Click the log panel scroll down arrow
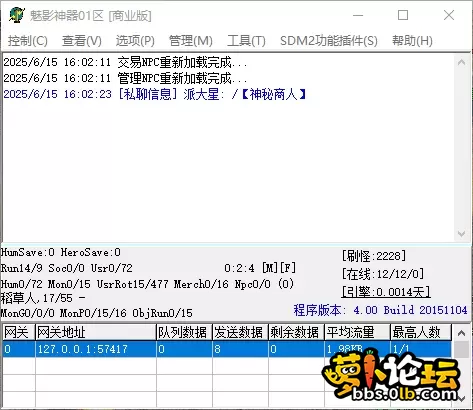Screen dimensions: 473x410 (462, 234)
